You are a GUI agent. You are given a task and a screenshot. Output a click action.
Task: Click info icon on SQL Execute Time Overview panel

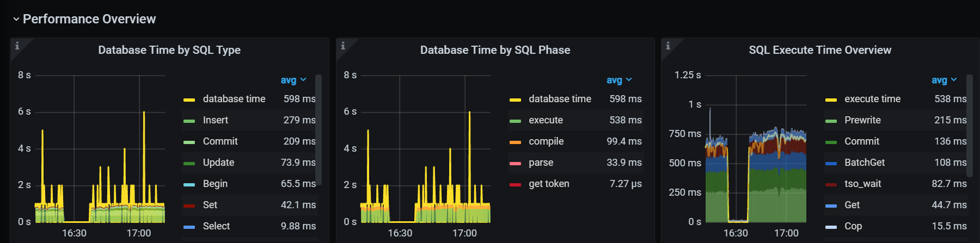[x=668, y=46]
